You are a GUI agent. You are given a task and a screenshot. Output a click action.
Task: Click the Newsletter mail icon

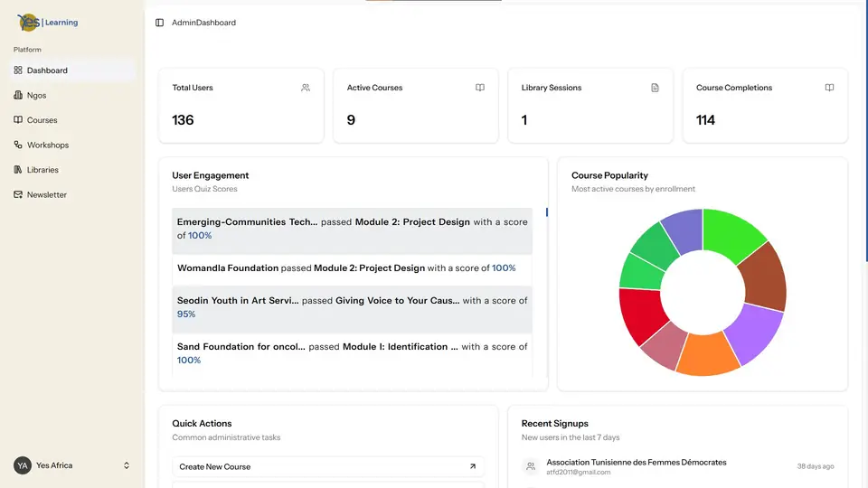pyautogui.click(x=18, y=195)
